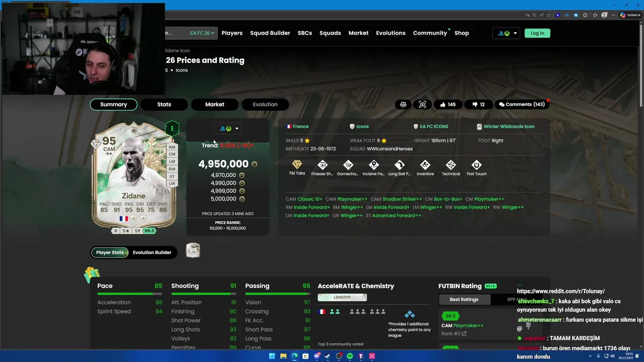Click the Shooting stat progress bar
The width and height of the screenshot is (644, 362).
pyautogui.click(x=204, y=294)
